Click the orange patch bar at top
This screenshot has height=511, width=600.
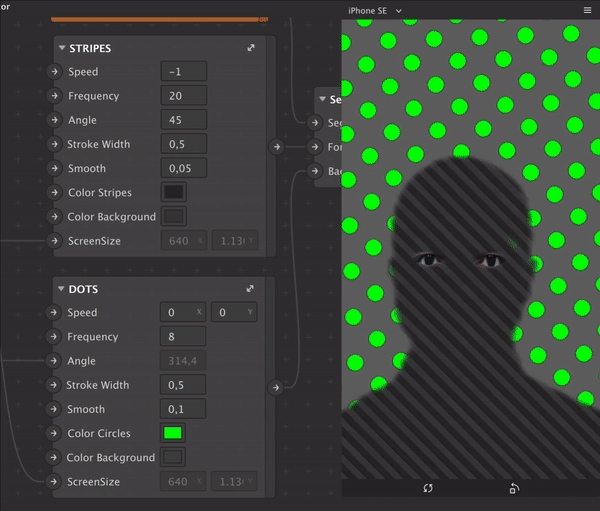pos(160,19)
